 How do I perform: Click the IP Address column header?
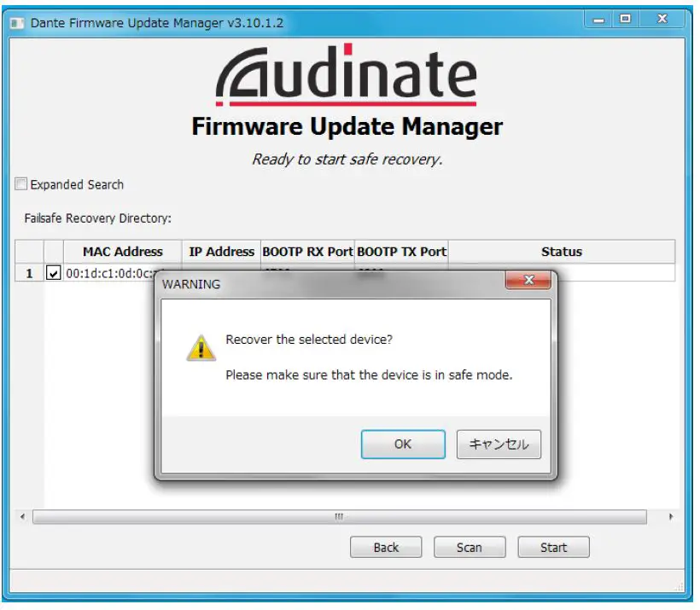click(221, 252)
